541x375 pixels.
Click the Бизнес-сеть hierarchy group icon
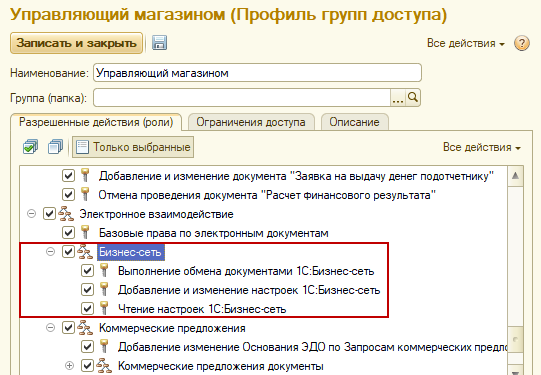(85, 252)
